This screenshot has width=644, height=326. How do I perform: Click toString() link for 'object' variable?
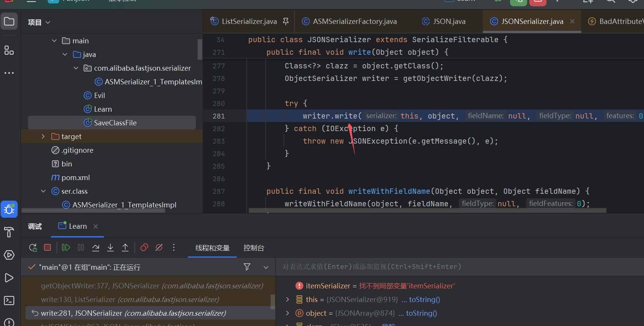point(421,313)
